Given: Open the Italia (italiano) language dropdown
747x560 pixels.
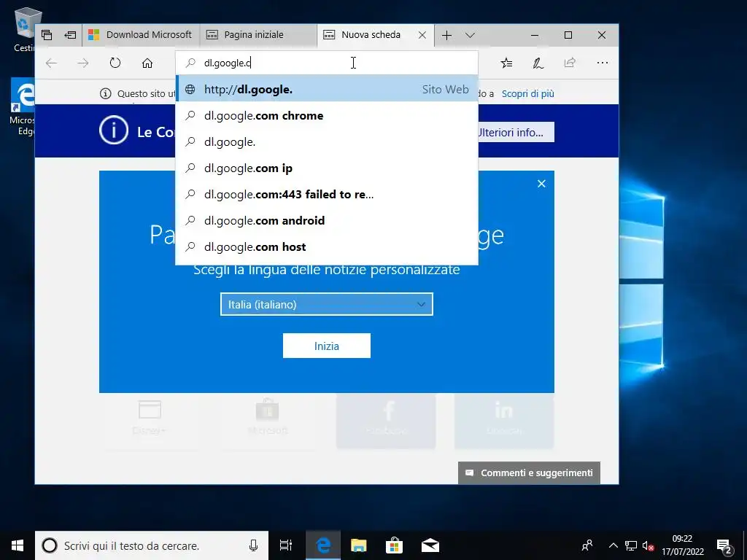Looking at the screenshot, I should tap(327, 304).
